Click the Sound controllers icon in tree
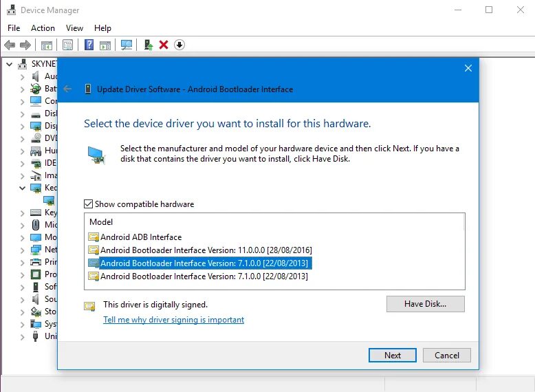 tap(36, 299)
